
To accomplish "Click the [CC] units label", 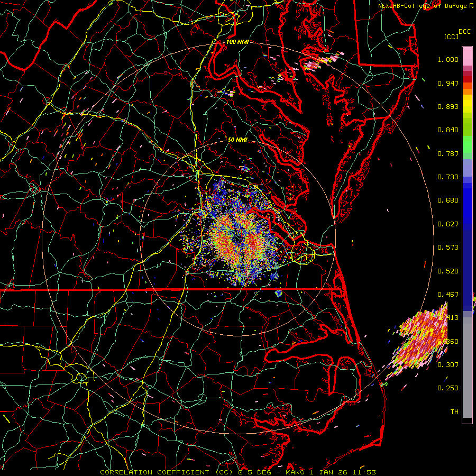I will pos(451,36).
